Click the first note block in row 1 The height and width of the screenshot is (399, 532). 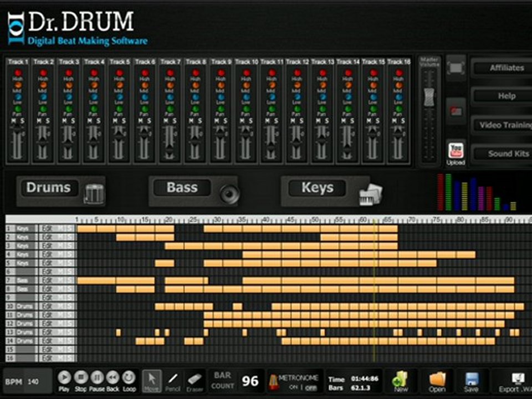pos(87,229)
